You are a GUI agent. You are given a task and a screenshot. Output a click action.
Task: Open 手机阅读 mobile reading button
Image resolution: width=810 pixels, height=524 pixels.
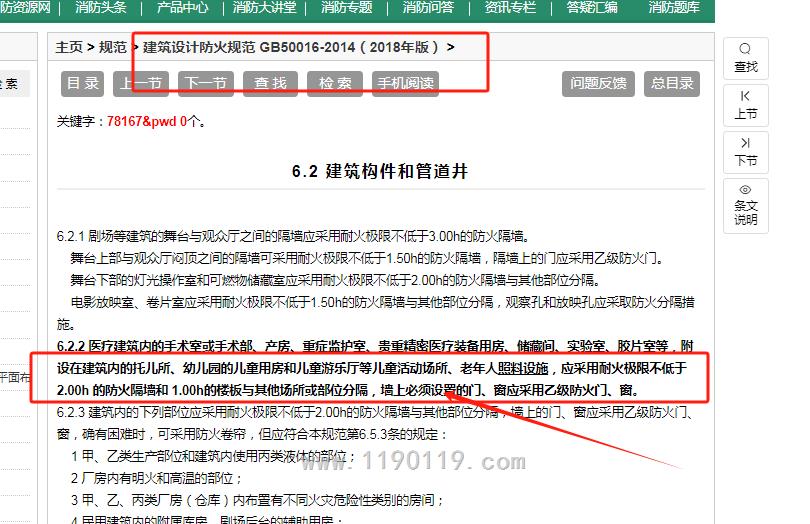[x=405, y=84]
